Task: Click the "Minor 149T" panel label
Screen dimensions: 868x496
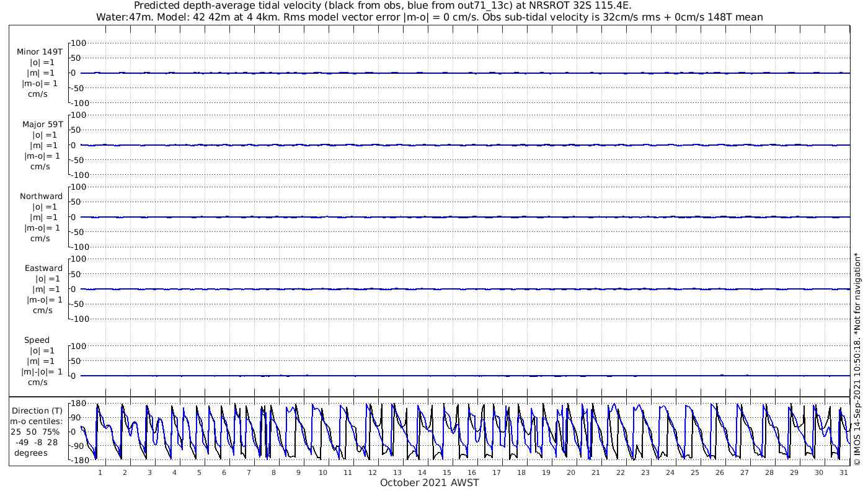Action: coord(40,52)
